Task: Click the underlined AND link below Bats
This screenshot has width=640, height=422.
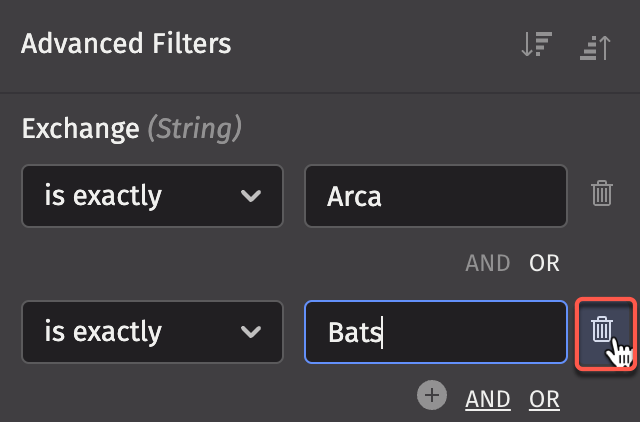Action: (488, 399)
